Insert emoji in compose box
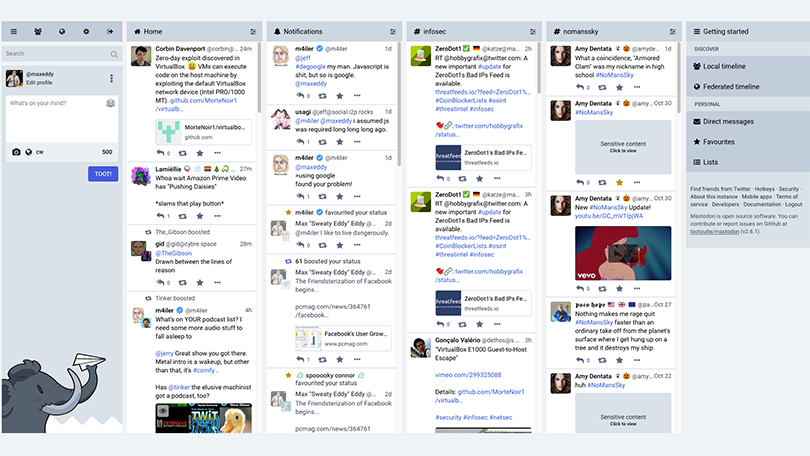 (110, 103)
